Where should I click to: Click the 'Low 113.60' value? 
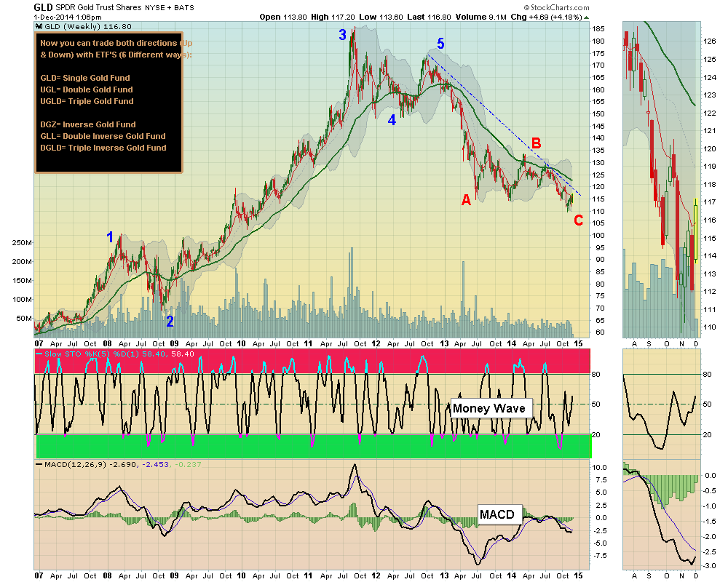pos(381,17)
